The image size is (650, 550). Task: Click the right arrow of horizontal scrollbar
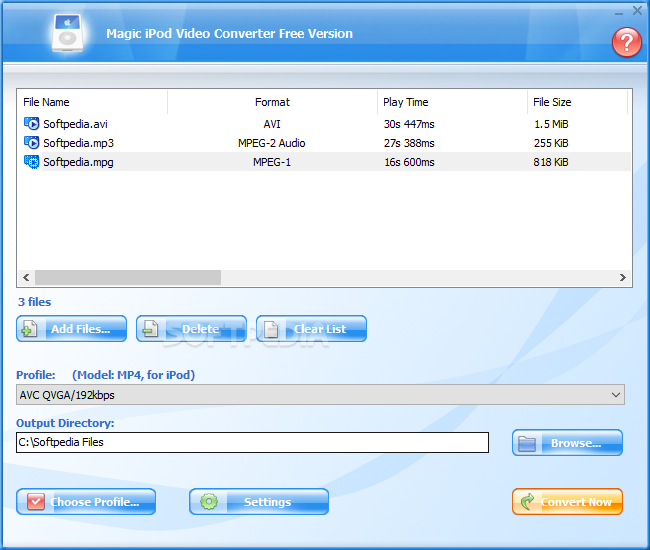tap(622, 277)
